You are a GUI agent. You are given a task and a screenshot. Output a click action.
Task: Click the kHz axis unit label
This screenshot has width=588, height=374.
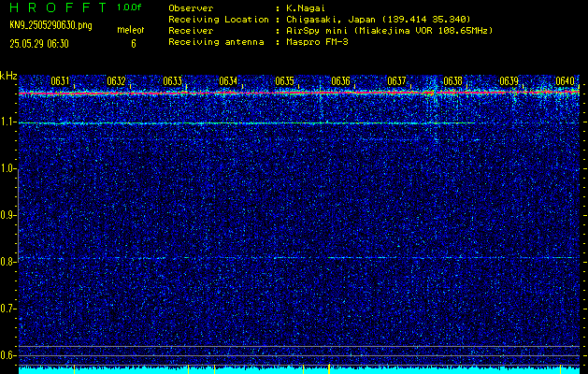pos(8,76)
